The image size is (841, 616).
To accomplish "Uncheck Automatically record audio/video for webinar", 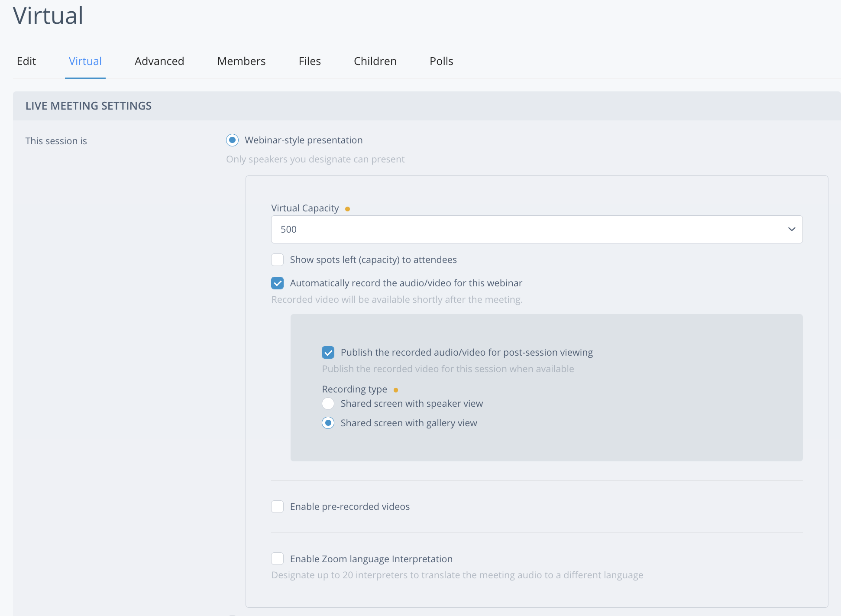I will pyautogui.click(x=278, y=283).
